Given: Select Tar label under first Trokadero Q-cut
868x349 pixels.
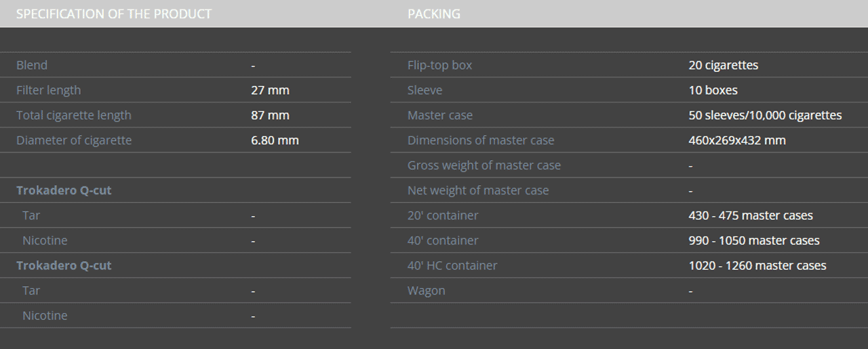Looking at the screenshot, I should 31,215.
